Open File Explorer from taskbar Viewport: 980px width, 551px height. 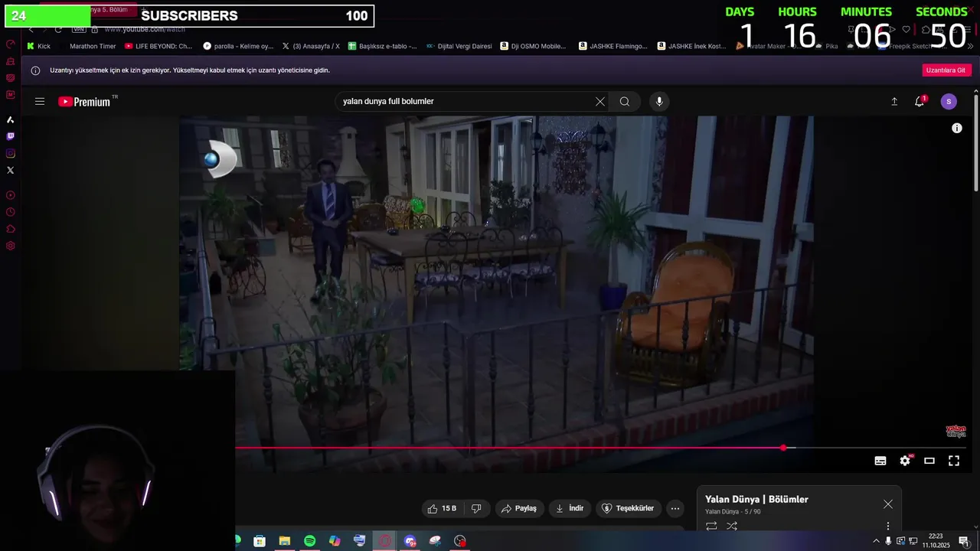284,540
